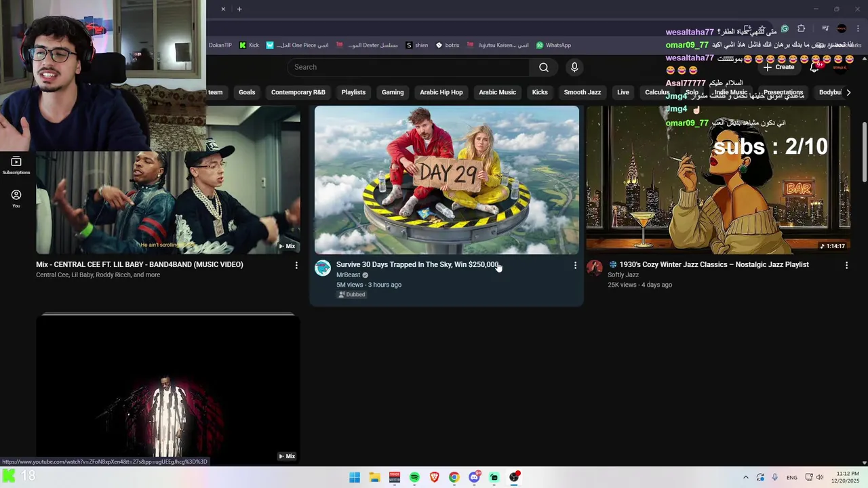Open Kick bookmark in bookmarks bar
The height and width of the screenshot is (488, 868).
click(249, 45)
